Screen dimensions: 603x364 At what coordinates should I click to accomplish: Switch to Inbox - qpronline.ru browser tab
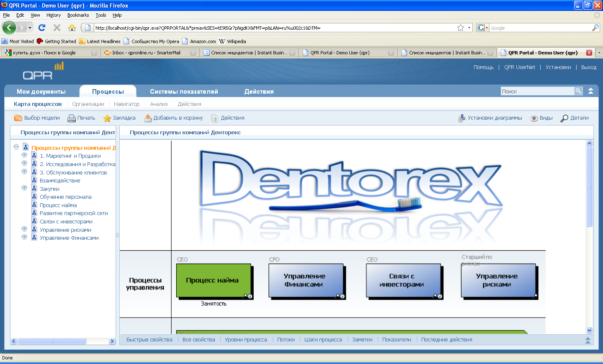click(x=150, y=53)
